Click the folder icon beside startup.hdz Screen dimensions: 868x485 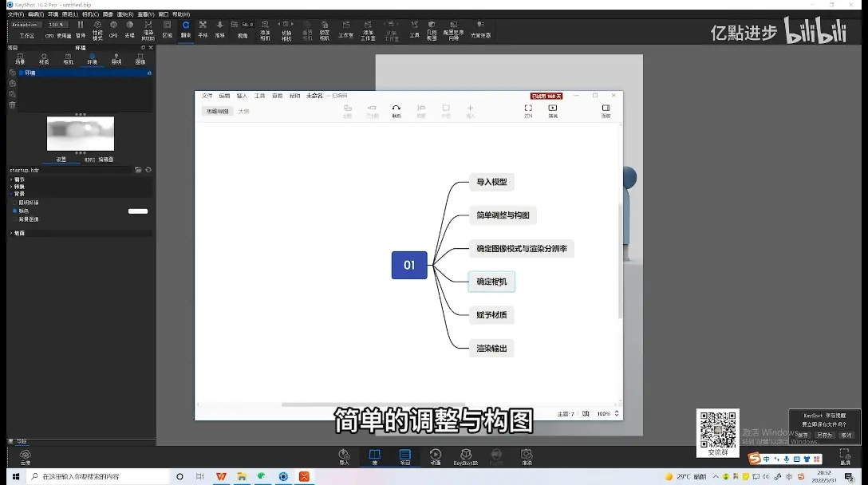pos(138,170)
